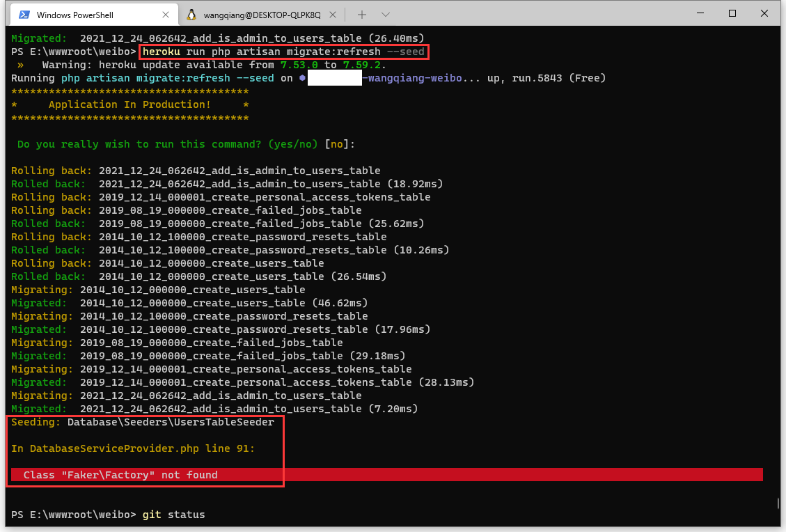
Task: Click 'Rolled back' create_users_table (26.54ms) line
Action: tap(199, 276)
